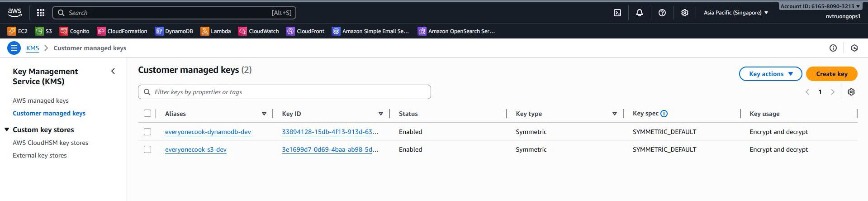This screenshot has height=201, width=868.
Task: Open the services grid menu
Action: pos(41,13)
